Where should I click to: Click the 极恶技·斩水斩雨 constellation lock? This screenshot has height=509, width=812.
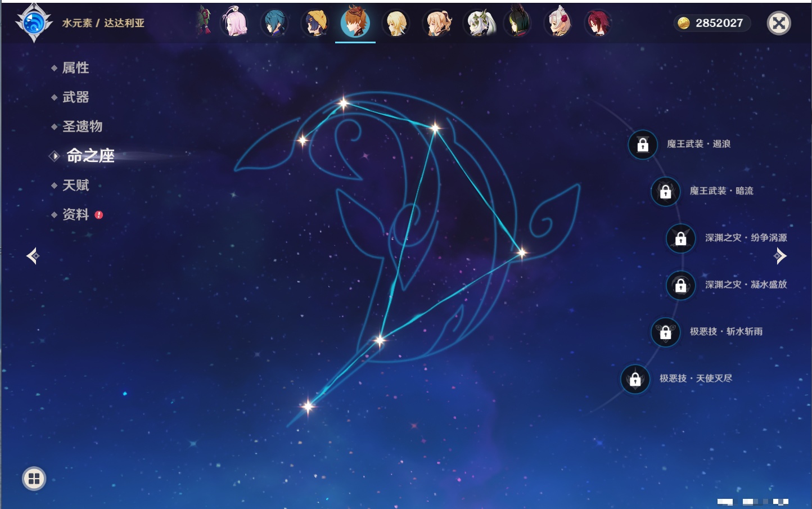pos(665,332)
